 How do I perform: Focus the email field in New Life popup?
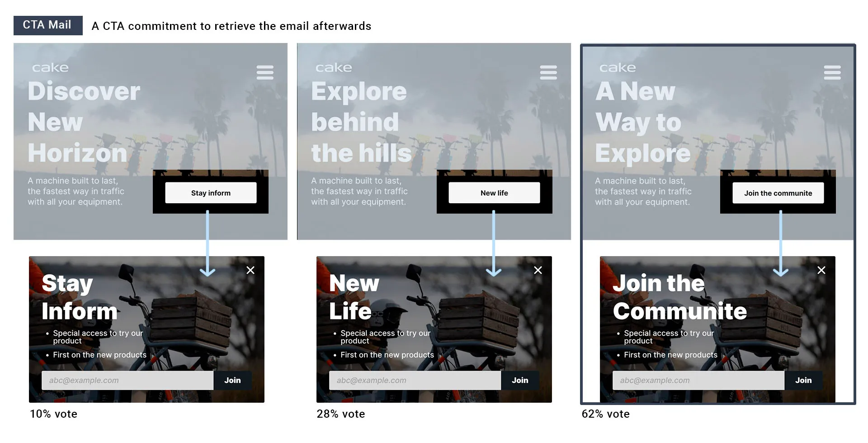(x=415, y=381)
